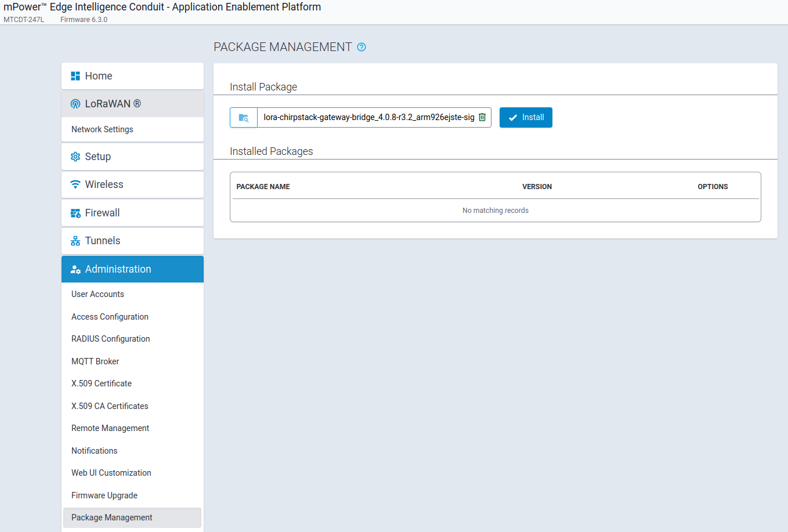Click the browse folder icon for package file
Image resolution: width=788 pixels, height=532 pixels.
pos(244,117)
